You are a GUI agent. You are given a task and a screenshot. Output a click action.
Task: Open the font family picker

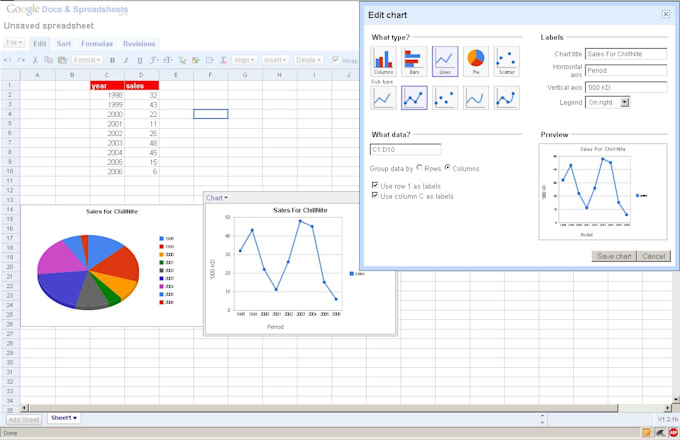point(154,60)
